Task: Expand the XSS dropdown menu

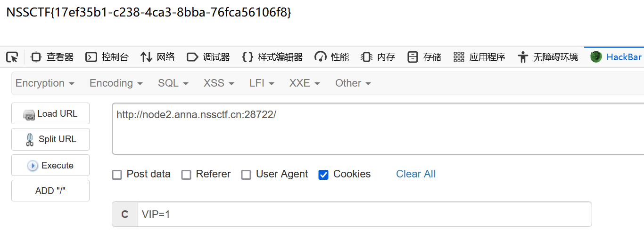Action: tap(219, 83)
